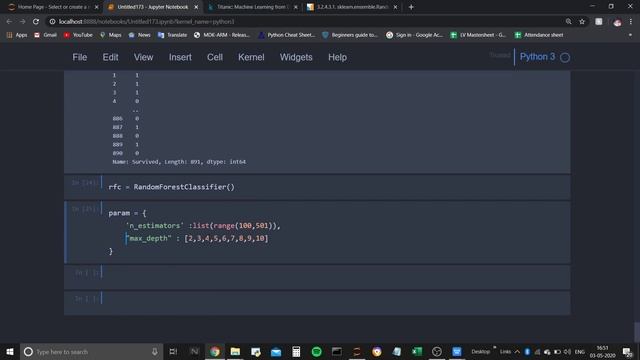Open the Sign in Google Accounts bookmark
This screenshot has width=640, height=360.
click(414, 35)
